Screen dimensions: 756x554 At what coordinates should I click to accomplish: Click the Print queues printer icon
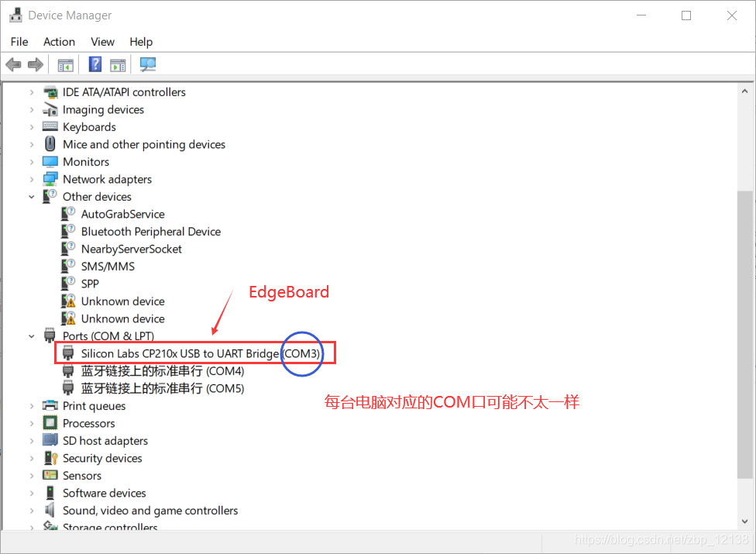(x=50, y=405)
